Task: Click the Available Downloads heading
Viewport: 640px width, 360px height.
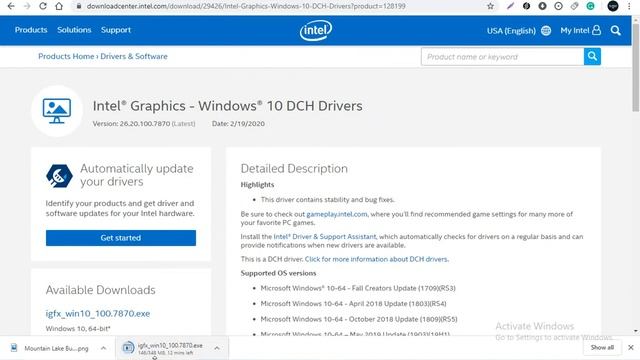Action: tap(100, 290)
